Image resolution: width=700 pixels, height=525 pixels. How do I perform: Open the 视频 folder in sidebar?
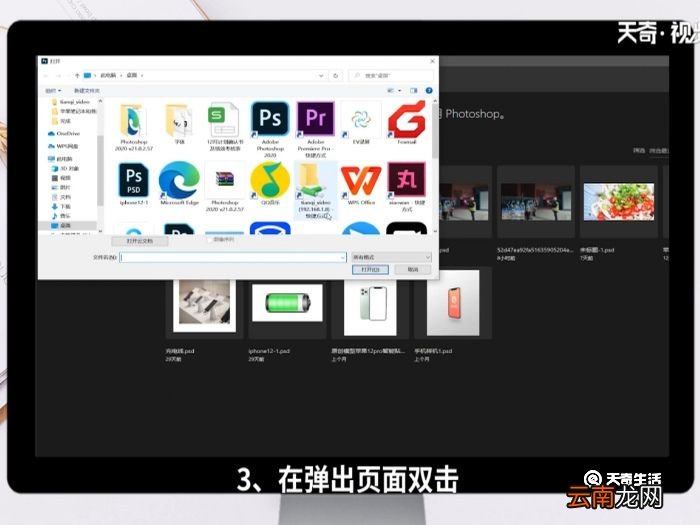(x=61, y=178)
